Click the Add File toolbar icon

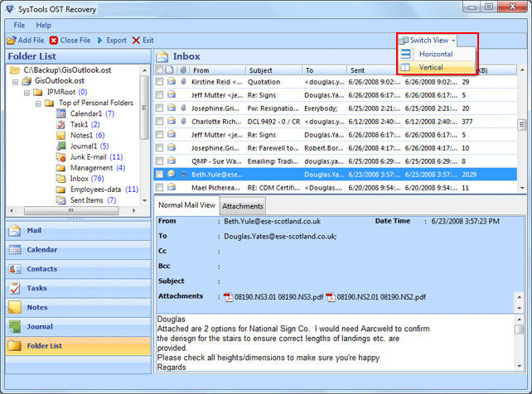(x=10, y=40)
